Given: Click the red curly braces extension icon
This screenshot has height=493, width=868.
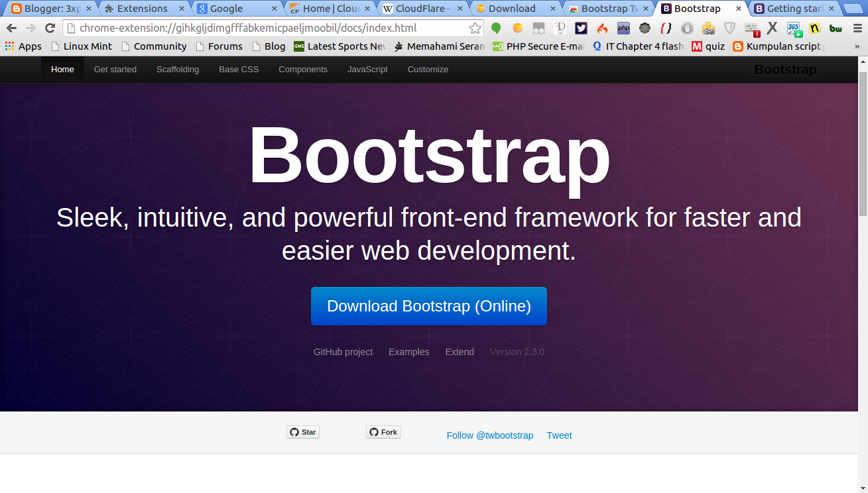Looking at the screenshot, I should 666,28.
